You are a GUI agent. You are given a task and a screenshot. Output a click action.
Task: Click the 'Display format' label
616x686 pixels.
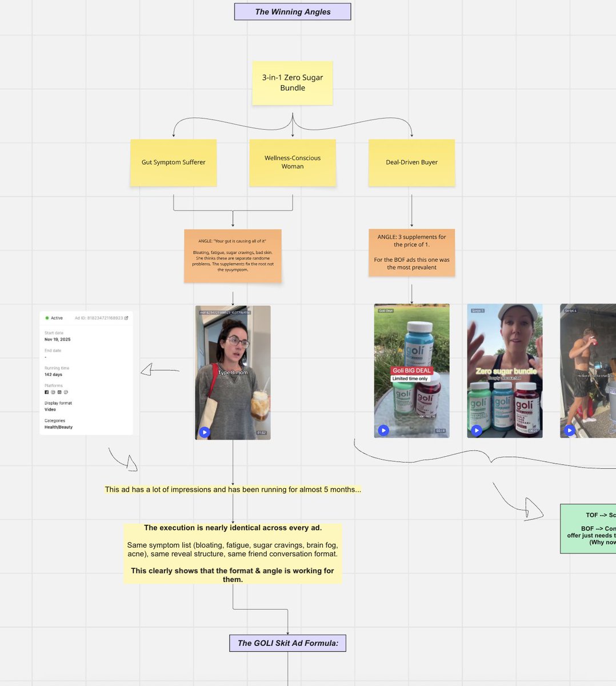(x=58, y=403)
